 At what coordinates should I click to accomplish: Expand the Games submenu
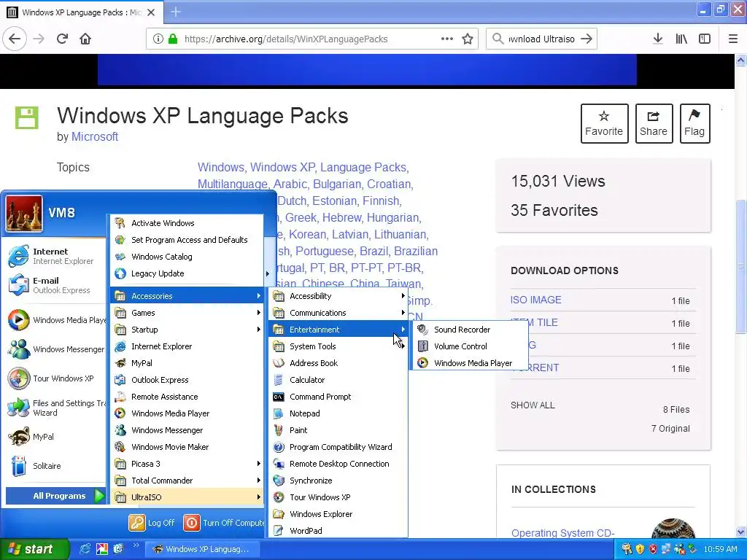(x=187, y=312)
